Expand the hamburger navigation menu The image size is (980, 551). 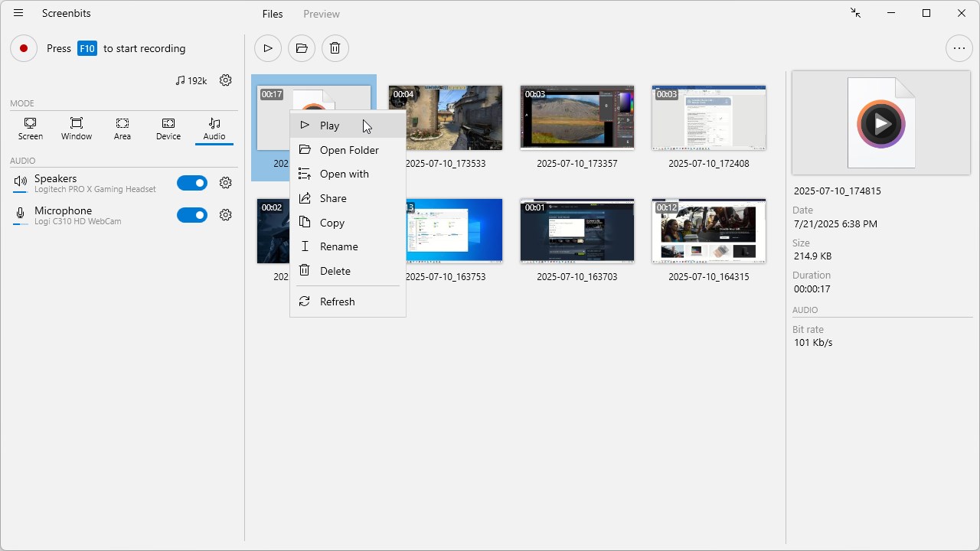click(x=18, y=13)
